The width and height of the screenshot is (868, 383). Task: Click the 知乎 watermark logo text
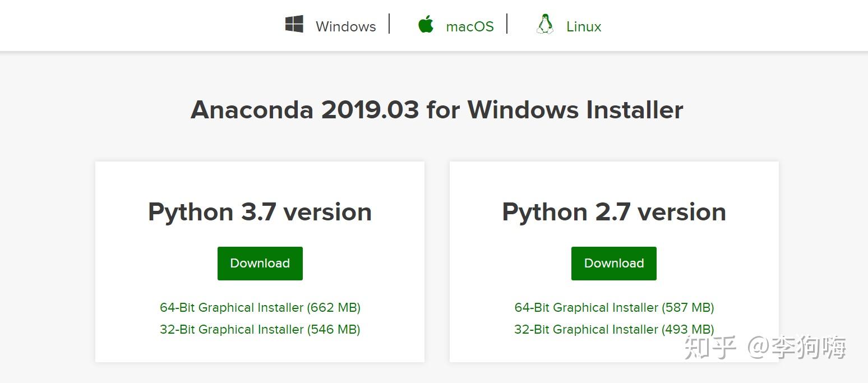pos(709,348)
